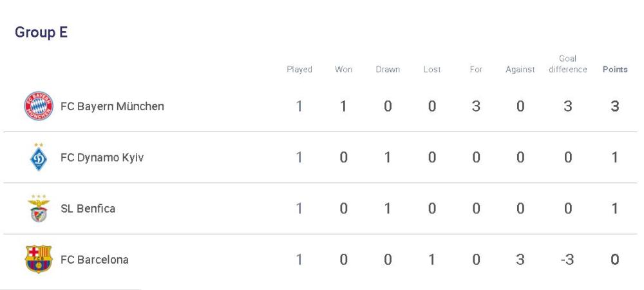Viewport: 644px width, 290px height.
Task: Click the FC Barcelona crest icon
Action: click(x=39, y=259)
